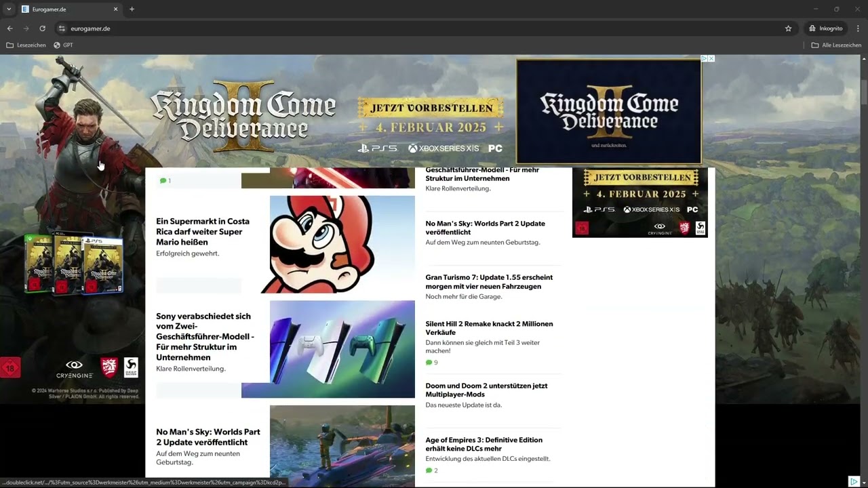Click 'Noch mehr für die Garage.' text
868x488 pixels.
pyautogui.click(x=464, y=296)
